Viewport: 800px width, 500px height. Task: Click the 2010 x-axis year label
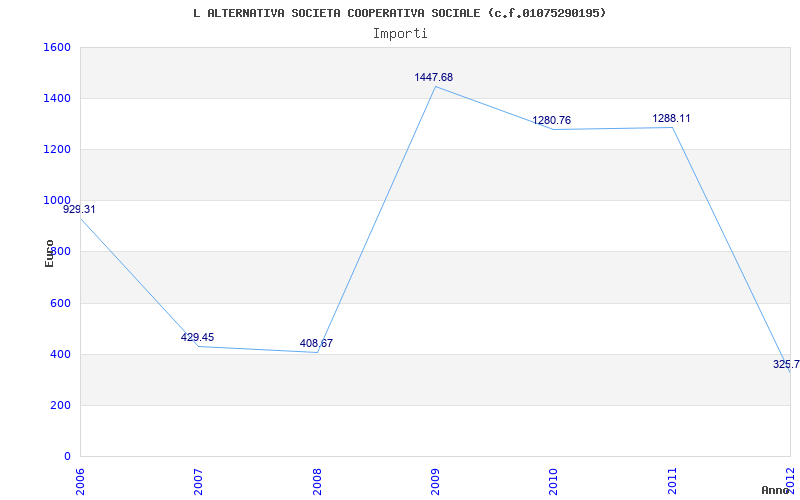[x=554, y=480]
